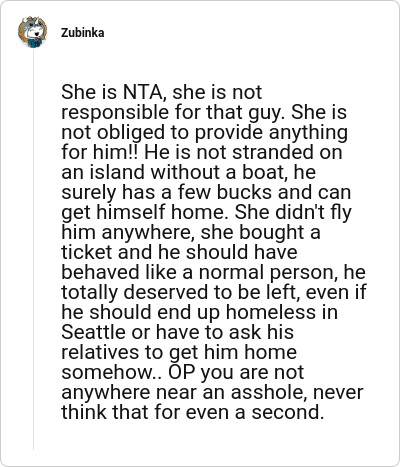Click the line "relatives to get him home"
The width and height of the screenshot is (400, 467).
point(179,352)
